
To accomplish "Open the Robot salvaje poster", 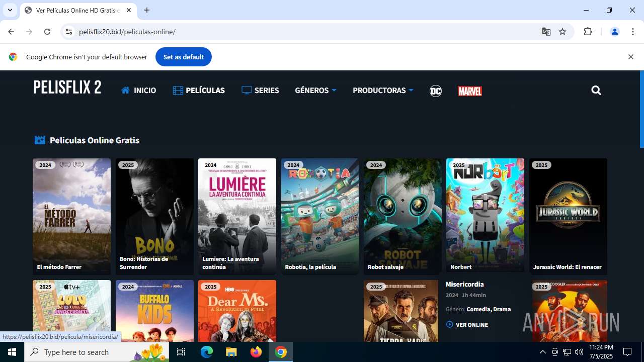I will tap(403, 217).
